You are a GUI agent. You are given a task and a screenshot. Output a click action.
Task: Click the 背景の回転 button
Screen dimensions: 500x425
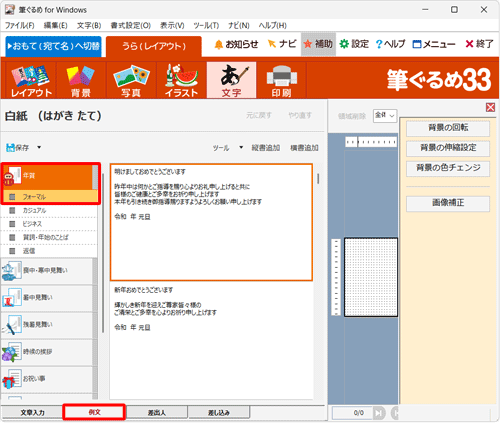click(x=448, y=128)
